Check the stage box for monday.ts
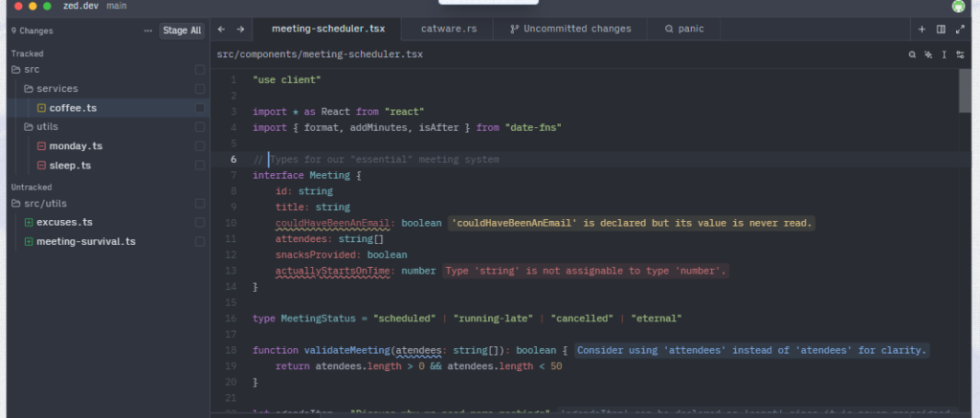The image size is (980, 418). pos(199,146)
